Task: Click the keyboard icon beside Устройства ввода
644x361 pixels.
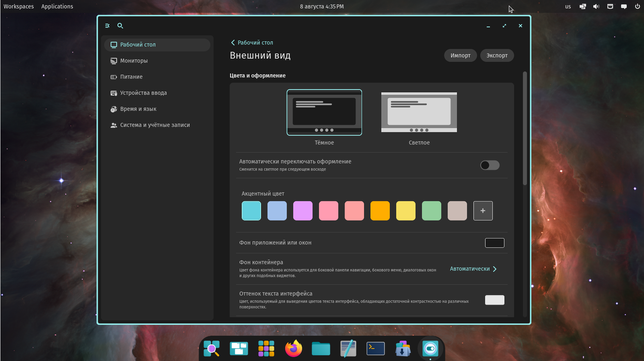Action: 114,93
